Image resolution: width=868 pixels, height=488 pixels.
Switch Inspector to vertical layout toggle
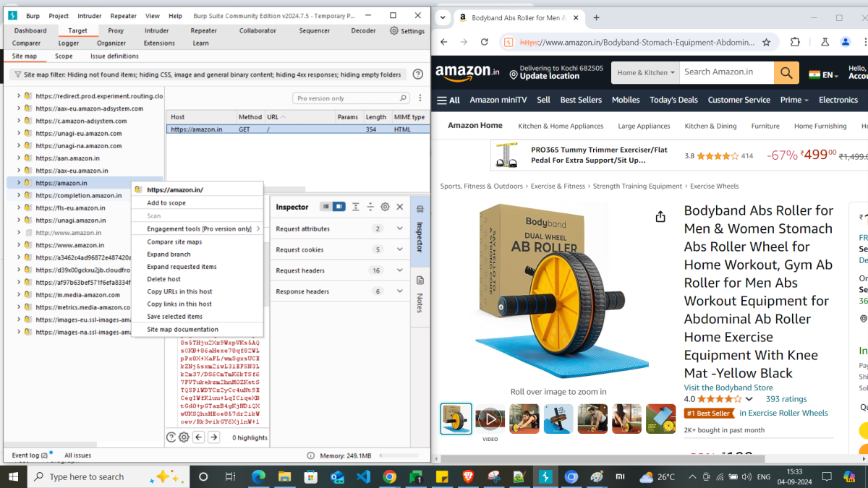click(326, 207)
